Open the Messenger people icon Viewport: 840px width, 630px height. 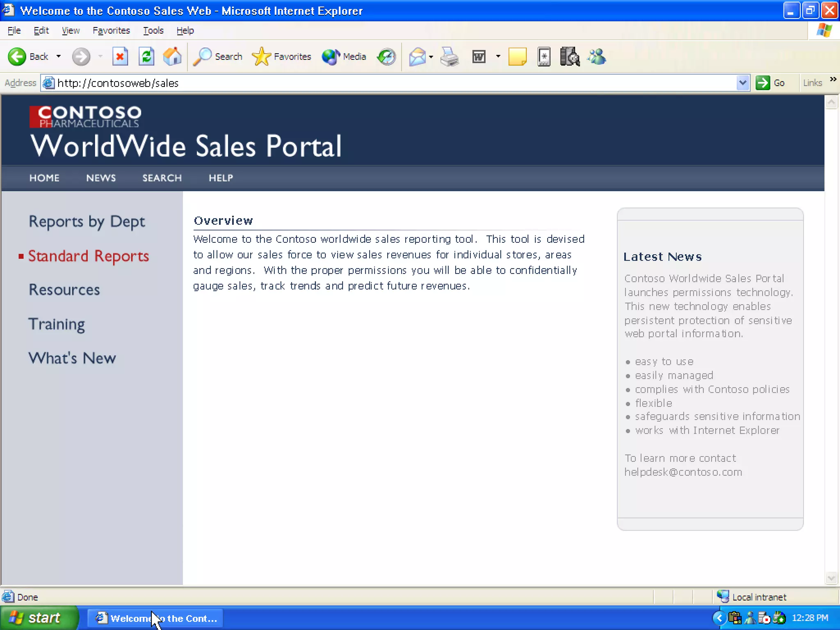pos(596,57)
